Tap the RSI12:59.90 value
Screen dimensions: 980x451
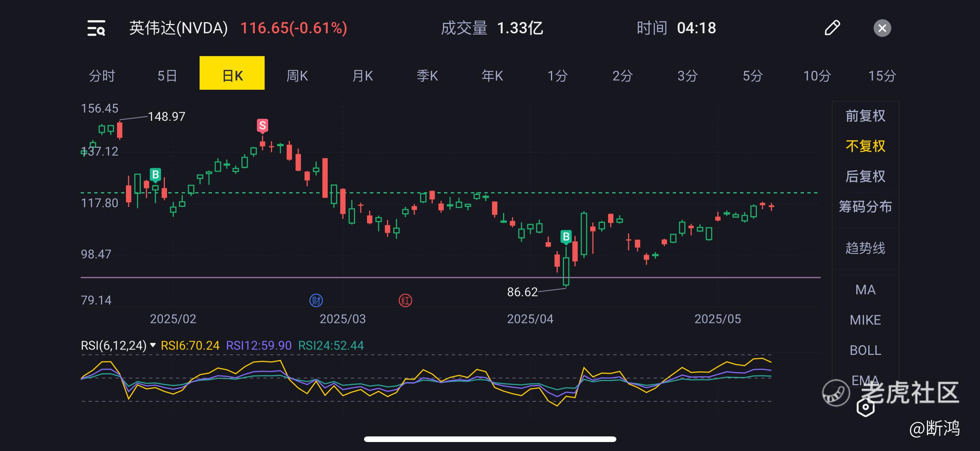(259, 345)
